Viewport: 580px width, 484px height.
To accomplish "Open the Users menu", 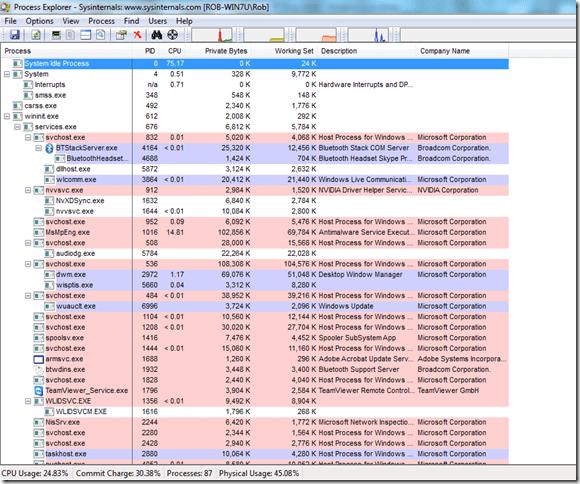I will [x=158, y=21].
